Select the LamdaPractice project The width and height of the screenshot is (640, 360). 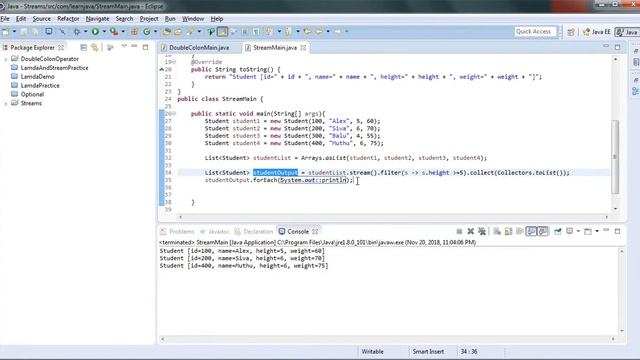pyautogui.click(x=40, y=86)
